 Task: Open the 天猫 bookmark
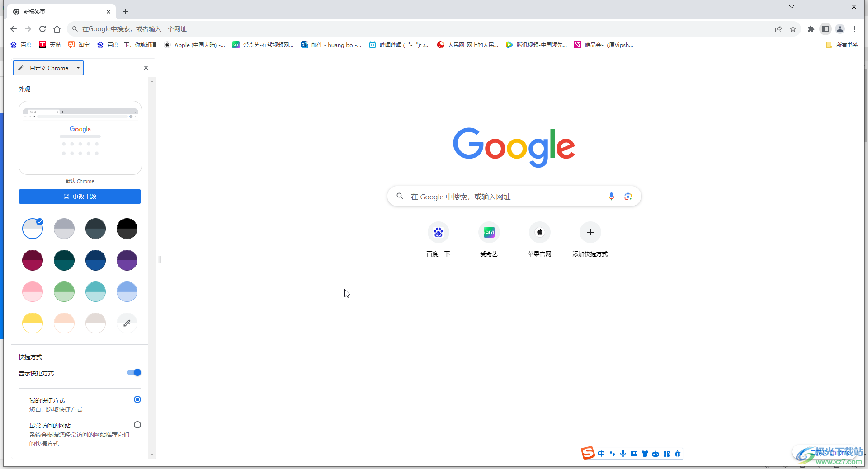coord(50,45)
